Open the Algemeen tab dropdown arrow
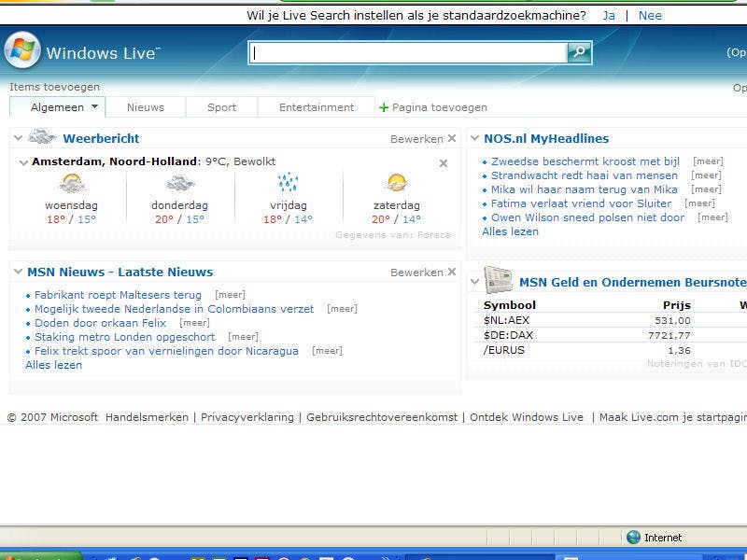 pyautogui.click(x=95, y=106)
